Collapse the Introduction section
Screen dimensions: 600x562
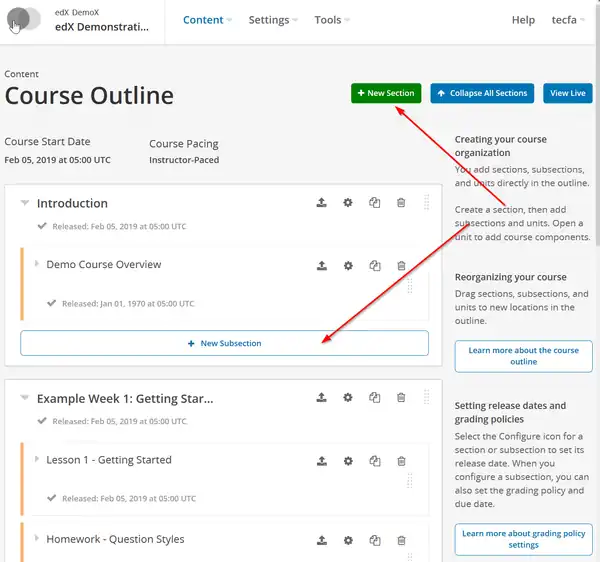[25, 203]
